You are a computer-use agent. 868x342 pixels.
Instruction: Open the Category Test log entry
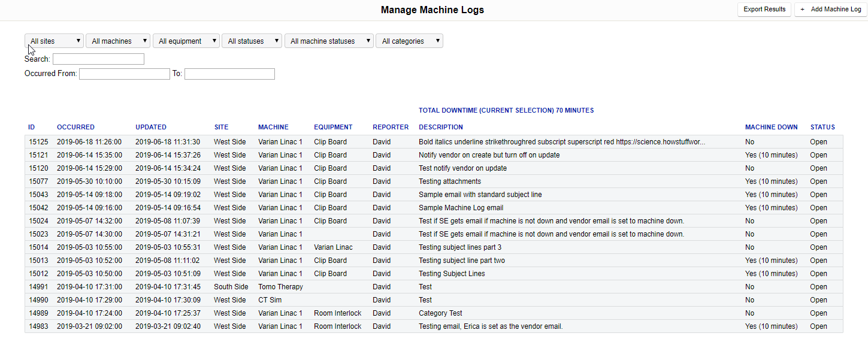[x=440, y=313]
